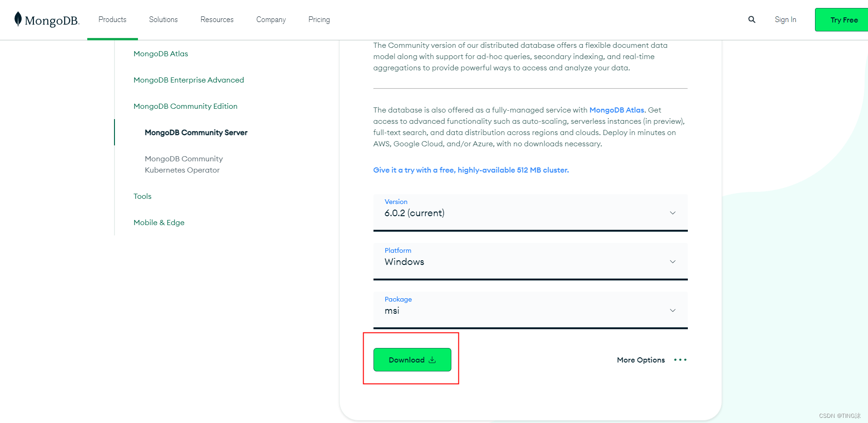Image resolution: width=868 pixels, height=423 pixels.
Task: Open the search magnifier icon
Action: (x=752, y=20)
